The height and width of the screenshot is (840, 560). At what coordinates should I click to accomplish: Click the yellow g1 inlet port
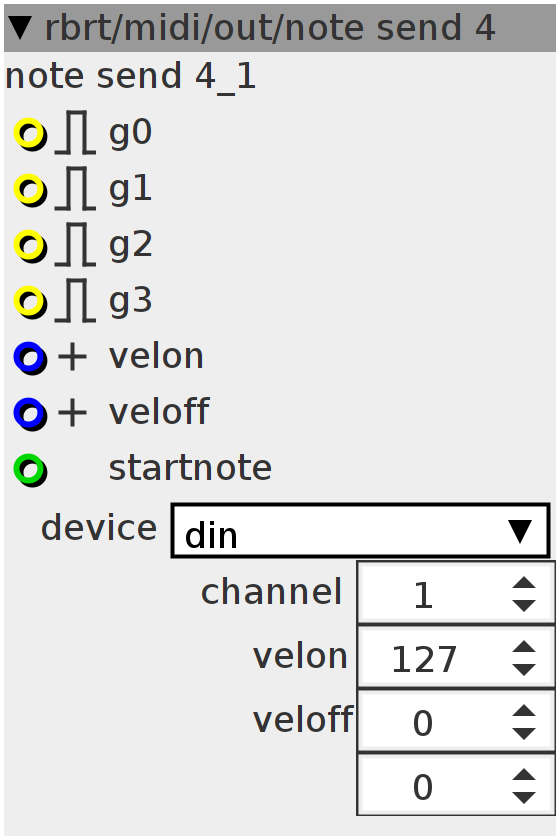(x=30, y=190)
